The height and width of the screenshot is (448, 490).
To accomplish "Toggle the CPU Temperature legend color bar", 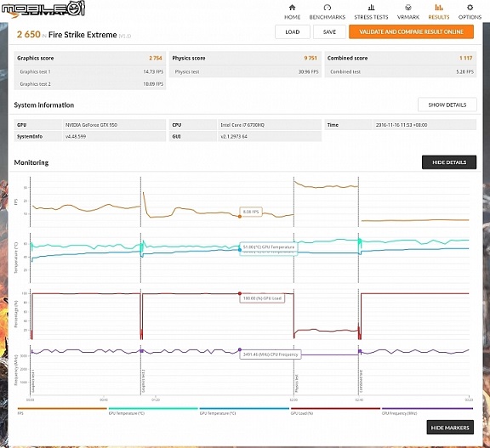I will (x=153, y=408).
